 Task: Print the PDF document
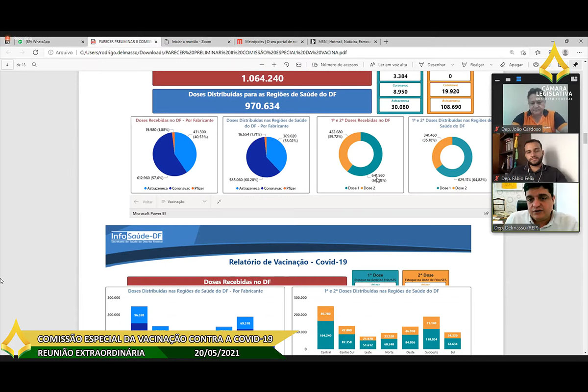tap(536, 65)
